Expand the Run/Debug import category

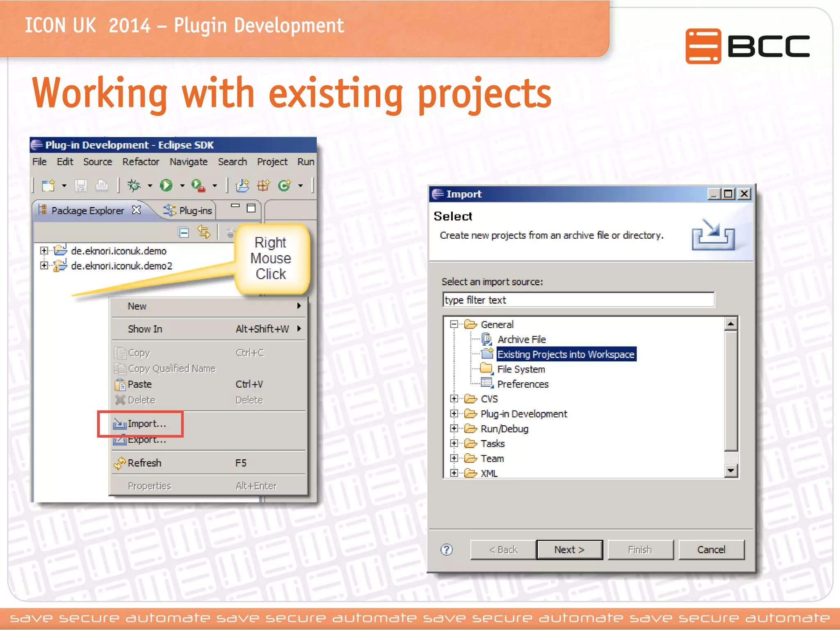click(454, 429)
